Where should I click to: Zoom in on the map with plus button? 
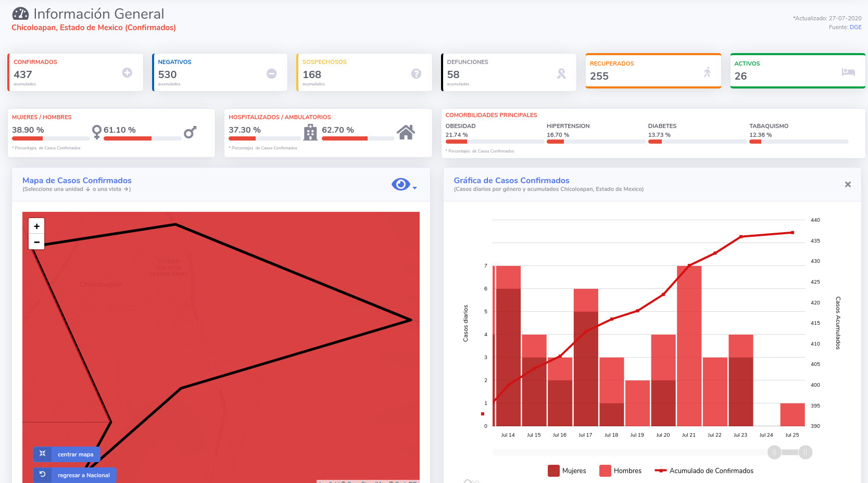click(36, 226)
